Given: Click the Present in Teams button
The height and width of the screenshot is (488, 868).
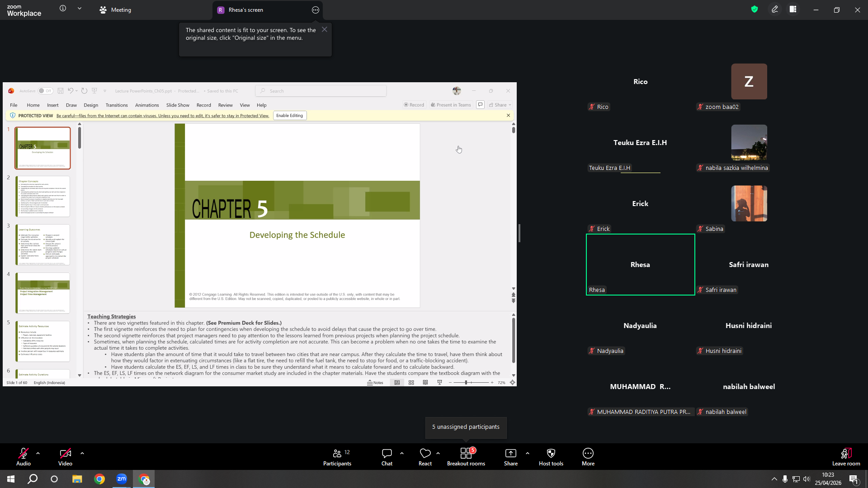Looking at the screenshot, I should tap(451, 105).
